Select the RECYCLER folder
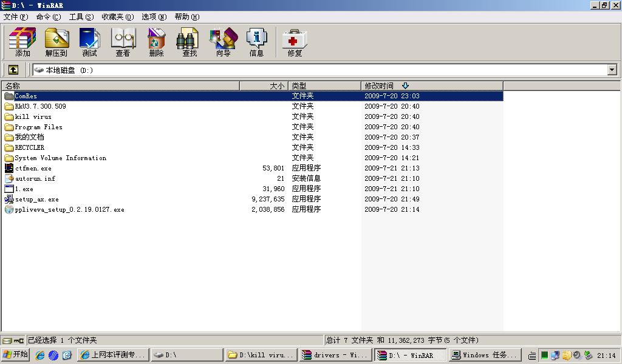622x364 pixels. (x=24, y=147)
